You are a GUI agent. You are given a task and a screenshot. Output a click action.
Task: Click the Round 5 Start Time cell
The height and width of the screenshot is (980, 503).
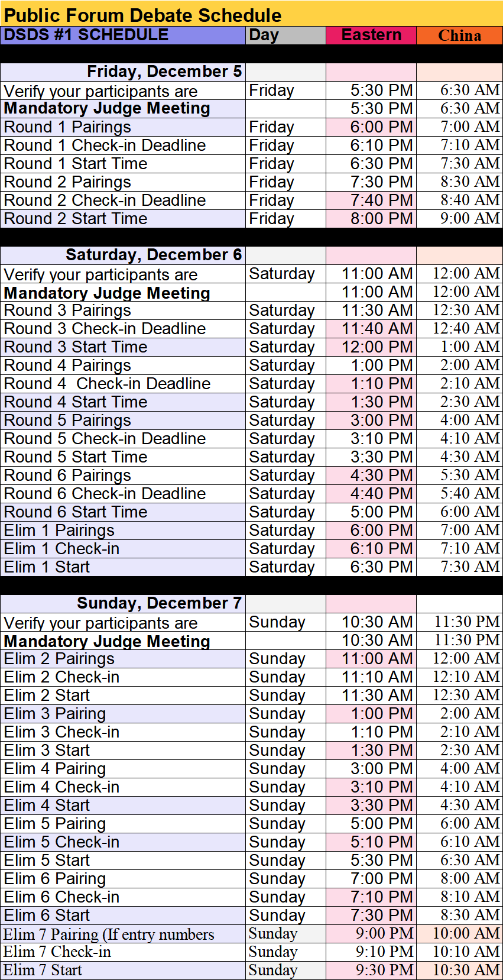pyautogui.click(x=76, y=457)
